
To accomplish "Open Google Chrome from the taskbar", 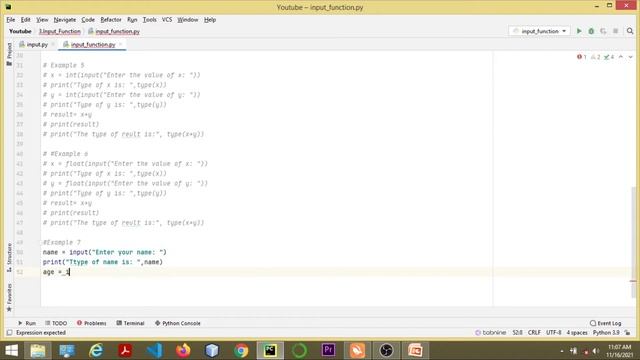I will click(x=241, y=350).
